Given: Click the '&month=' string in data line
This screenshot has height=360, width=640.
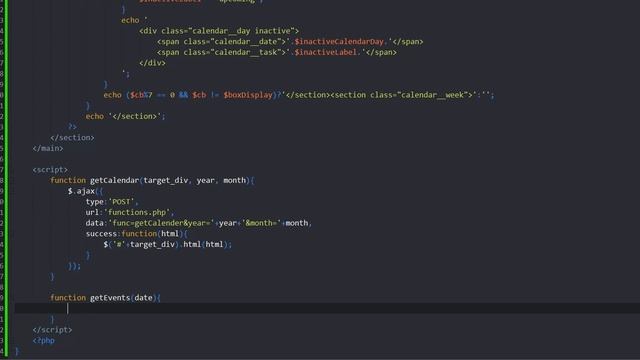Looking at the screenshot, I should coord(261,223).
